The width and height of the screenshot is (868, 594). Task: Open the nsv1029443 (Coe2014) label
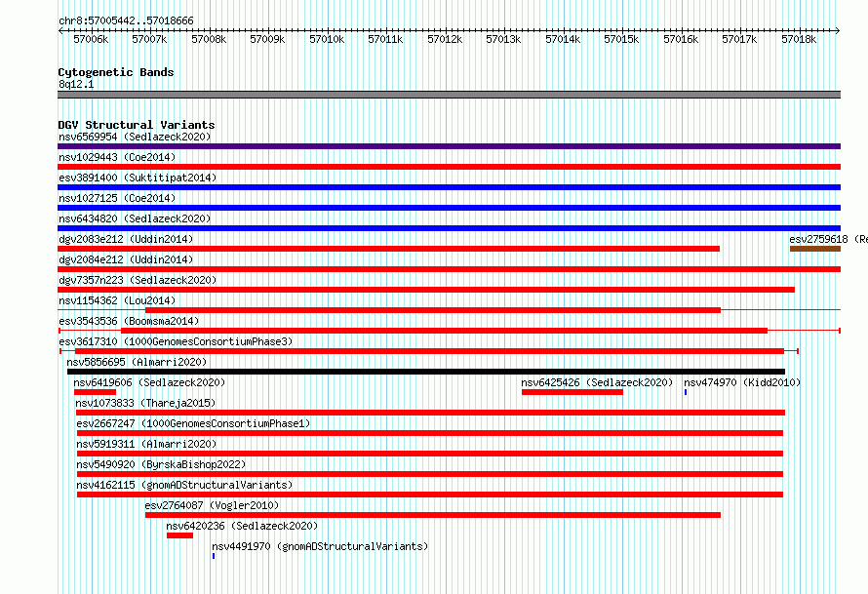pos(117,157)
